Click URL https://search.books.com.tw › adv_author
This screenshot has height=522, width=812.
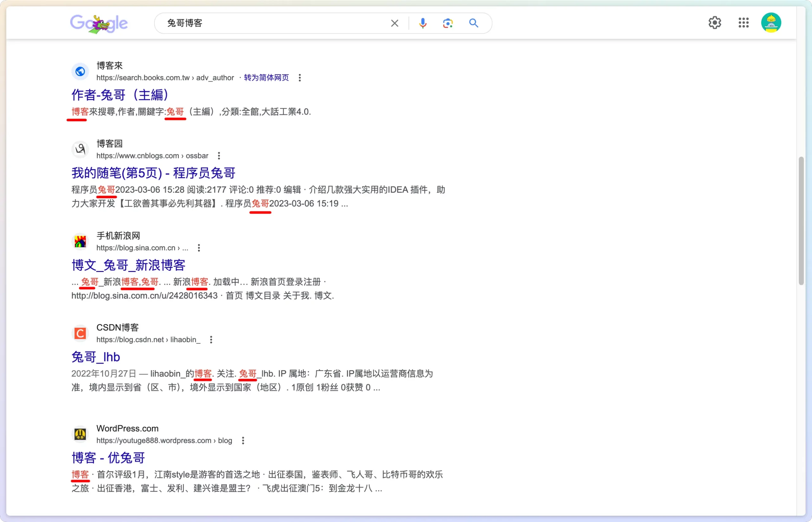click(x=165, y=78)
